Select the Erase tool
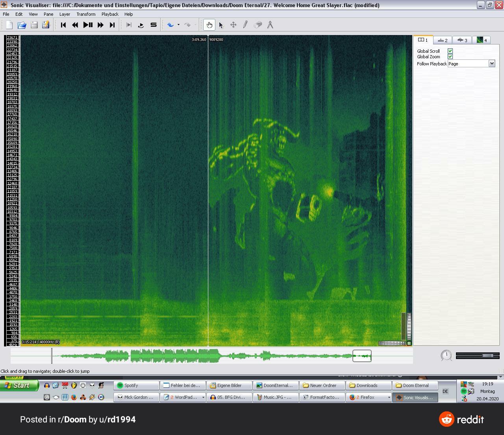504x435 pixels. click(x=258, y=25)
